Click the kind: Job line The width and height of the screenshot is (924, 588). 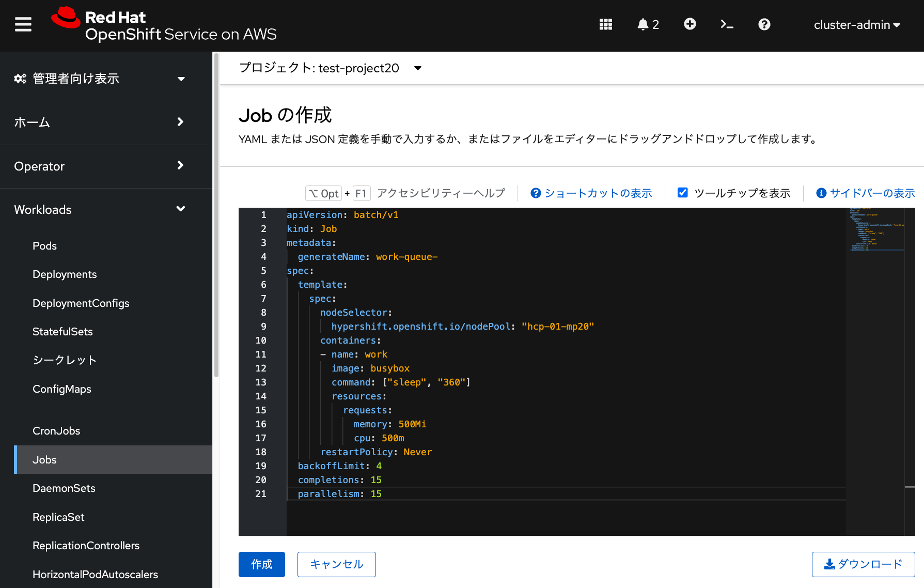click(311, 229)
